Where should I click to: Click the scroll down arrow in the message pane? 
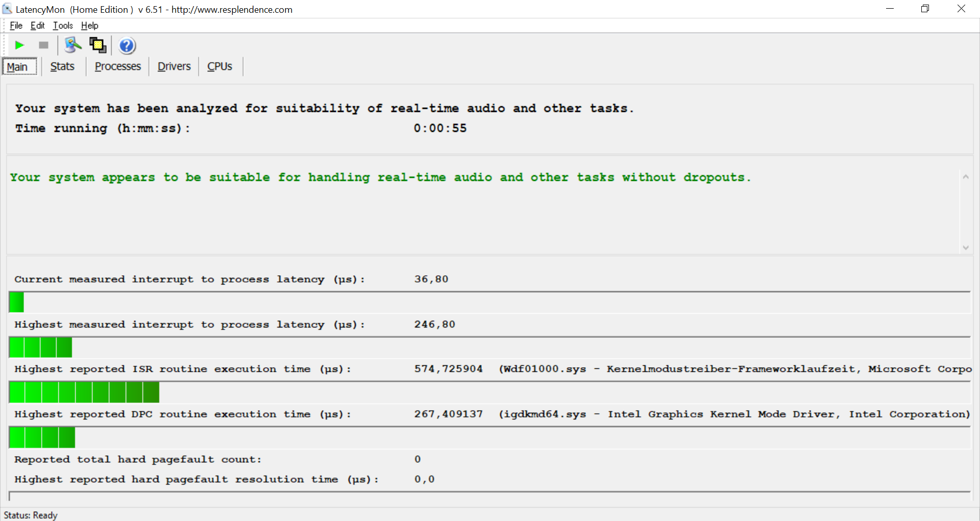(965, 248)
